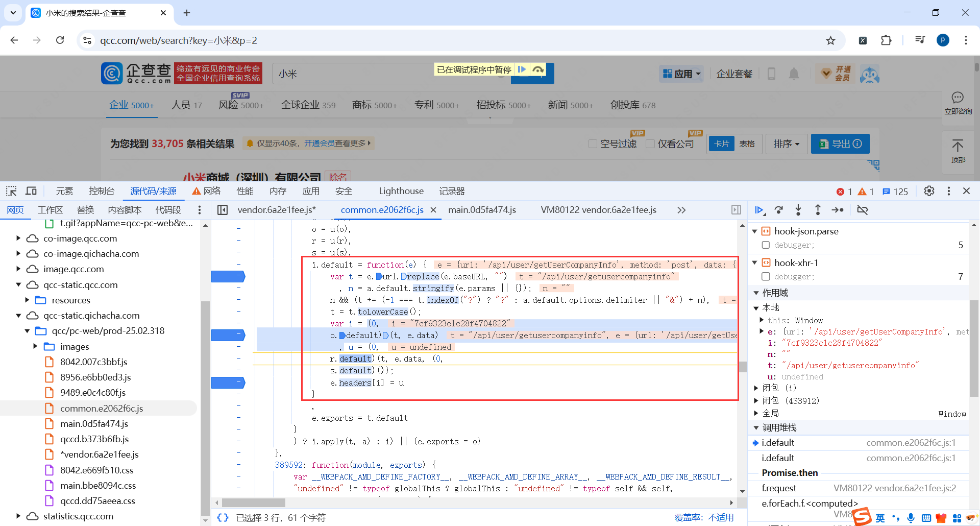Screen dimensions: 980x526
Task: Select the 人员 search category tab
Action: (186, 105)
